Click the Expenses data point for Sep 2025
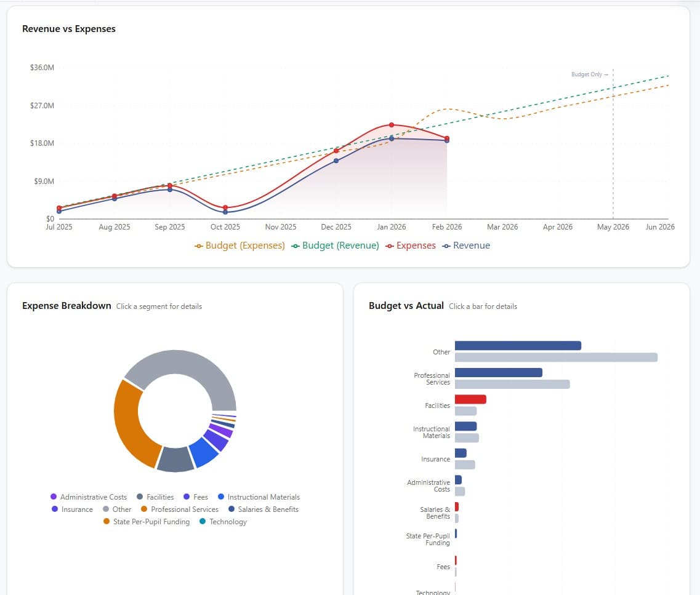The width and height of the screenshot is (700, 595). click(170, 186)
